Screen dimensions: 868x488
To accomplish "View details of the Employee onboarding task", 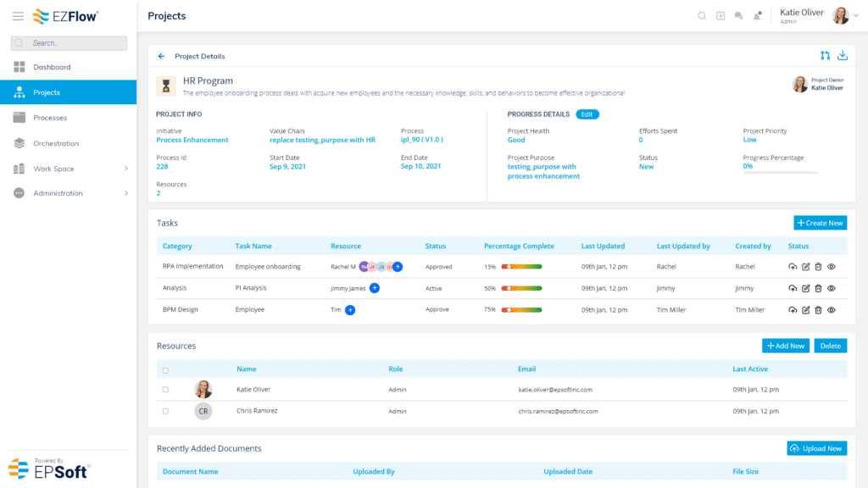I will (x=832, y=266).
